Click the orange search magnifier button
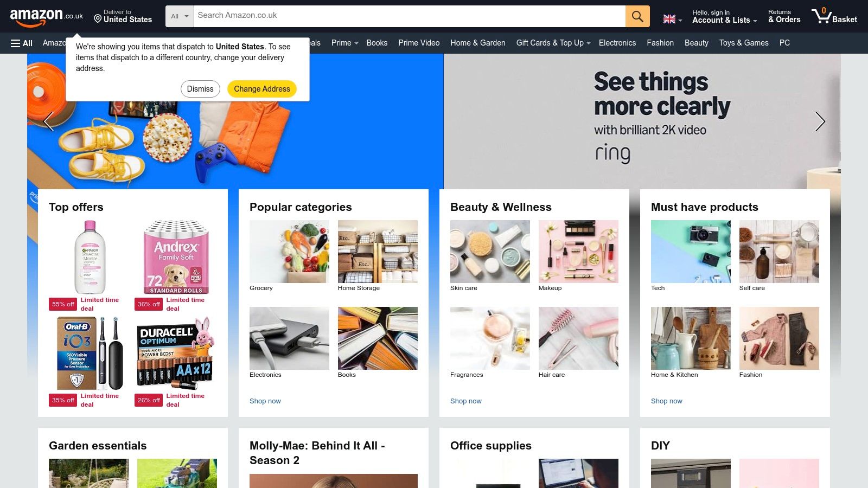 click(x=637, y=16)
